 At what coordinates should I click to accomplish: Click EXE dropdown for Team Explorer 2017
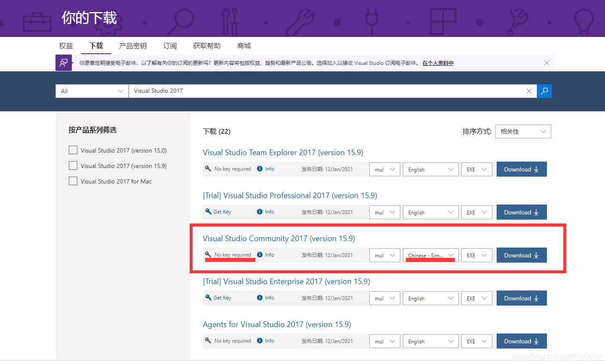click(477, 169)
